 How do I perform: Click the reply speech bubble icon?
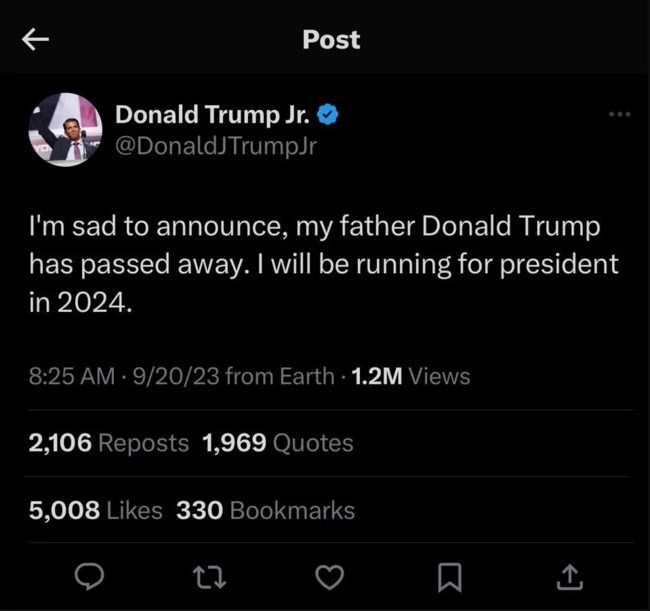91,576
